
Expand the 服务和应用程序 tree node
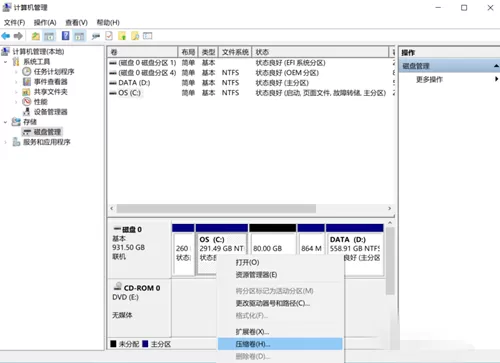tap(5, 142)
